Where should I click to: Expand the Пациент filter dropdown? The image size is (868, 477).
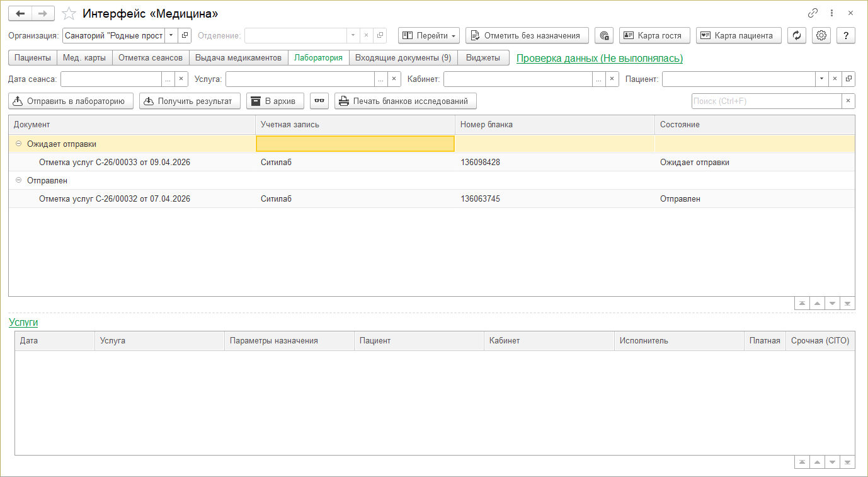pyautogui.click(x=821, y=79)
